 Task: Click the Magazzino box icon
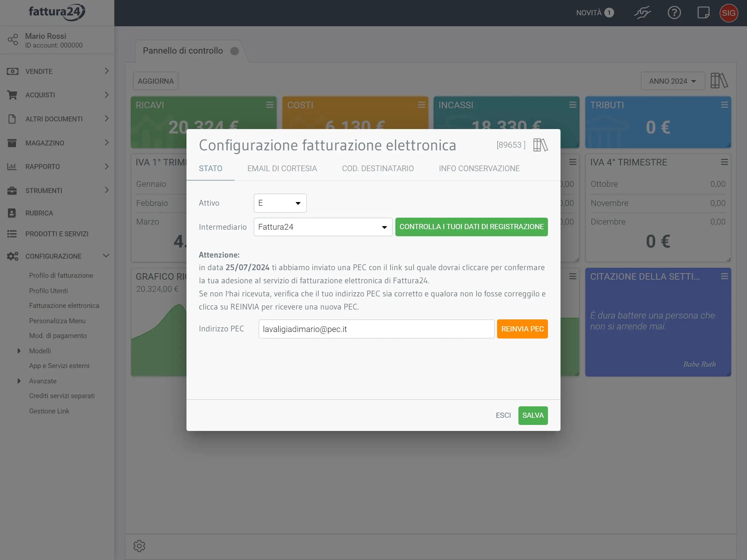12,143
